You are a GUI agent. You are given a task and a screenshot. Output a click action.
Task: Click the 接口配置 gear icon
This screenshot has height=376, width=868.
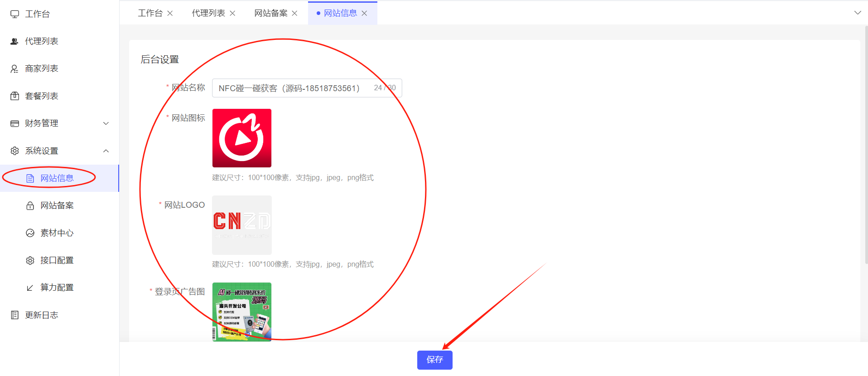(x=30, y=260)
